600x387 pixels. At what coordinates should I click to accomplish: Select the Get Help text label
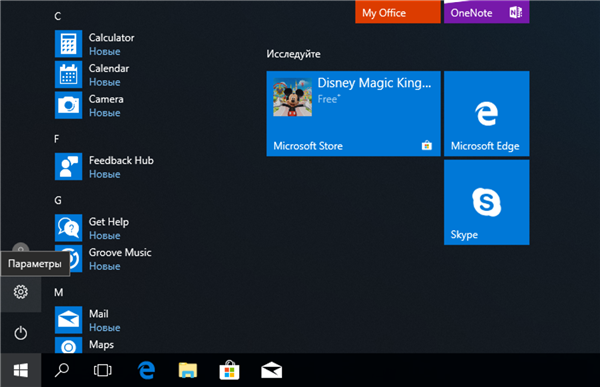pyautogui.click(x=109, y=222)
